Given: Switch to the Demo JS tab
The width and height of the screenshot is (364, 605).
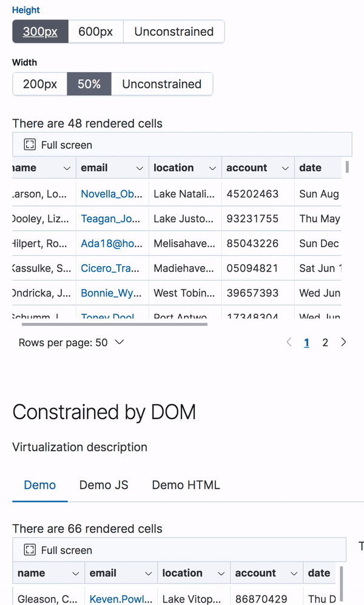Looking at the screenshot, I should [103, 485].
